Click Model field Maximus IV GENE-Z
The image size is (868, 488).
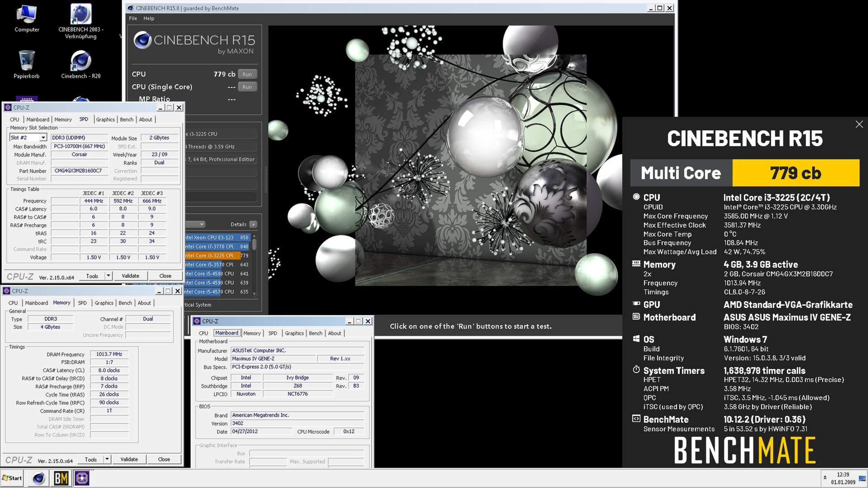point(273,358)
